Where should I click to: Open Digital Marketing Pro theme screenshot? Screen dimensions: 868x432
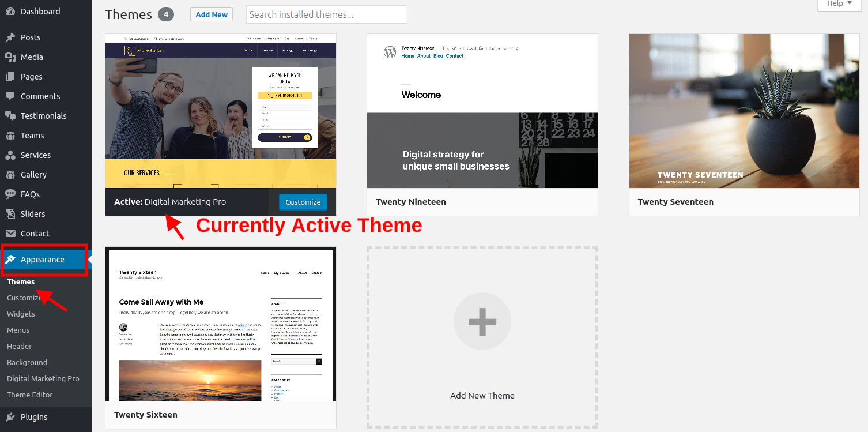point(221,111)
